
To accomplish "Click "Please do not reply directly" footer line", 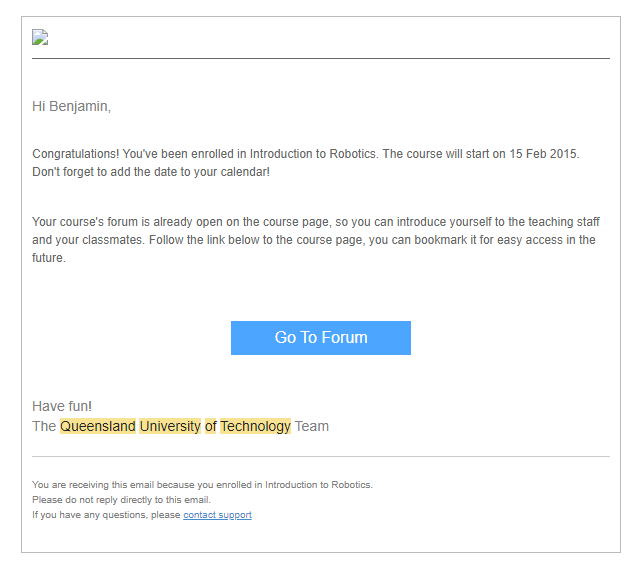I will (121, 500).
